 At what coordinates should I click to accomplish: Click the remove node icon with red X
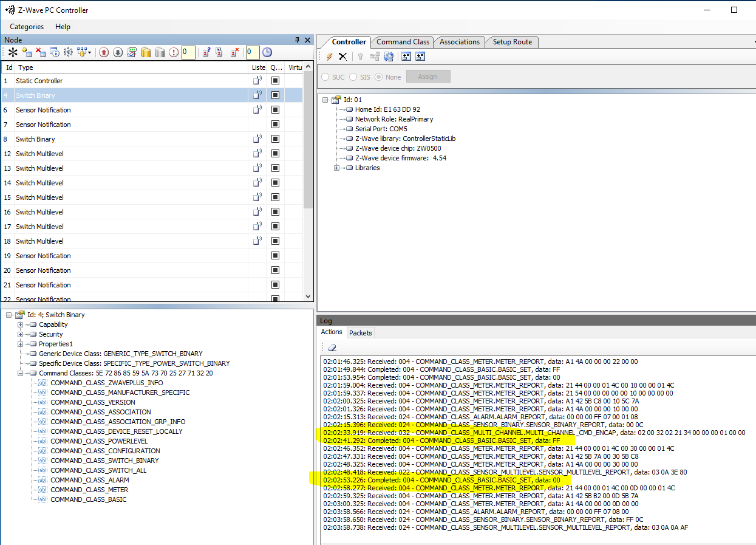(x=41, y=53)
